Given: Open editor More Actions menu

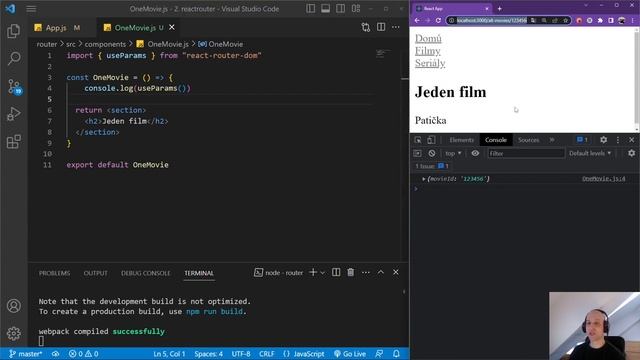Looking at the screenshot, I should (396, 27).
